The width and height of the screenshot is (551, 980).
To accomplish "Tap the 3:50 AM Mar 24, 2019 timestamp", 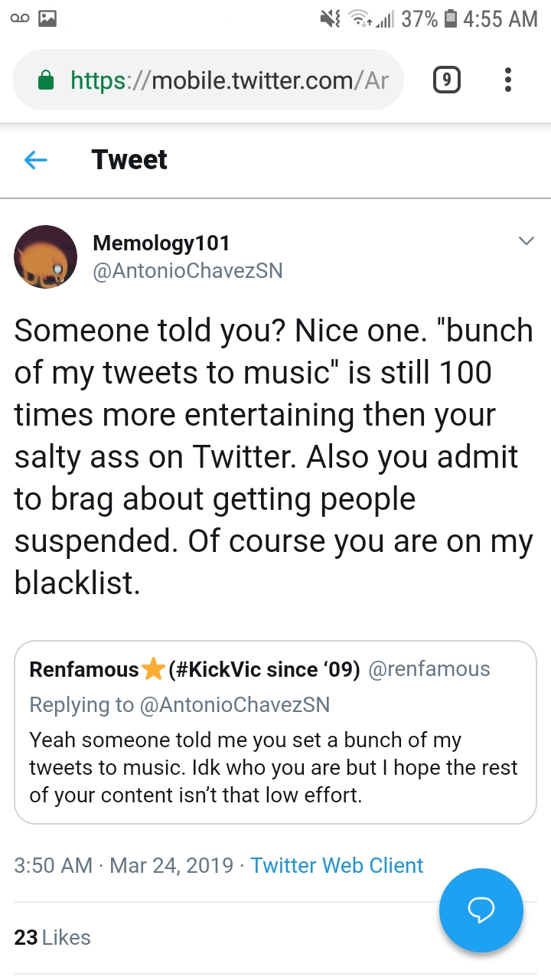I will pos(124,865).
